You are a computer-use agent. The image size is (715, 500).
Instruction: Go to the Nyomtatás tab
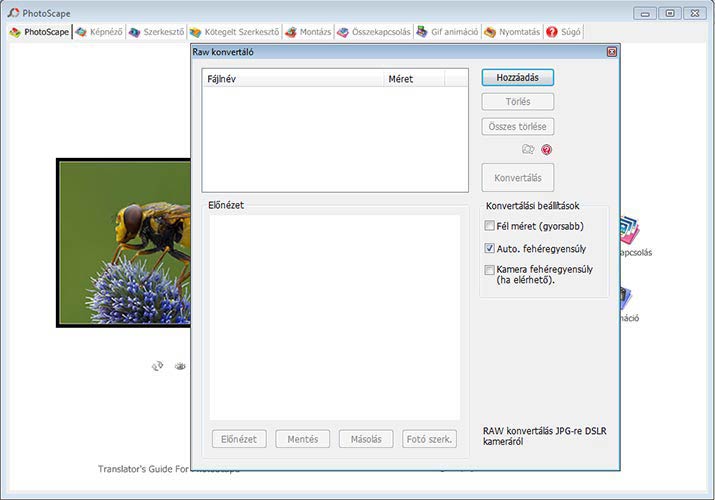pos(512,32)
